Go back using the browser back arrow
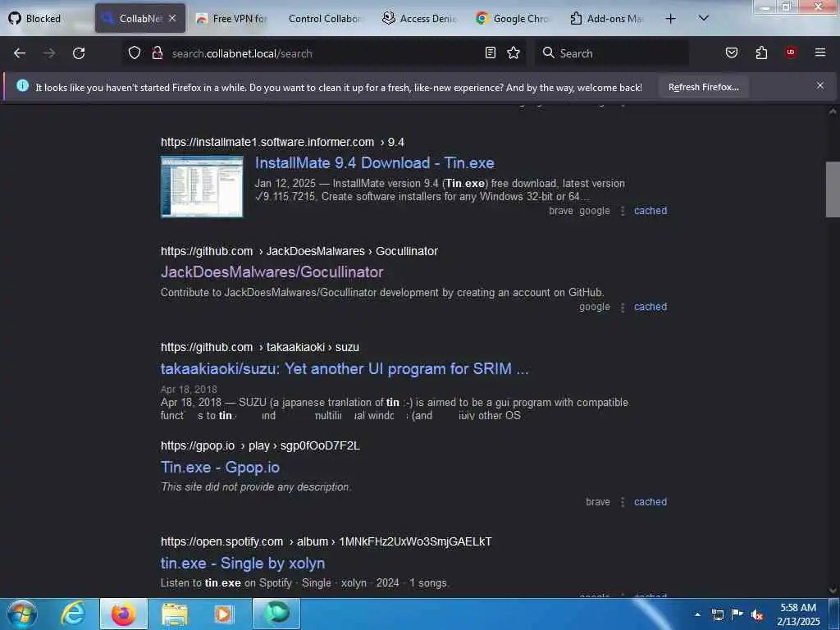The image size is (840, 630). tap(20, 53)
